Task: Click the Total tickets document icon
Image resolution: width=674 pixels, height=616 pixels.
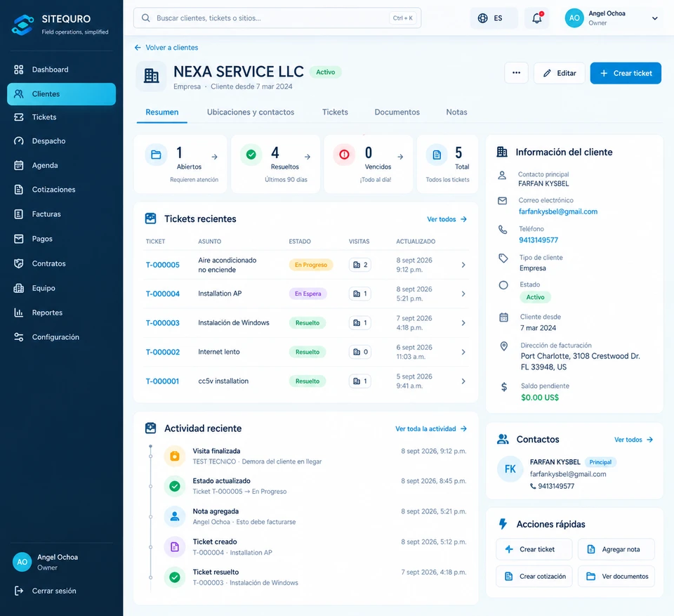Action: 437,155
